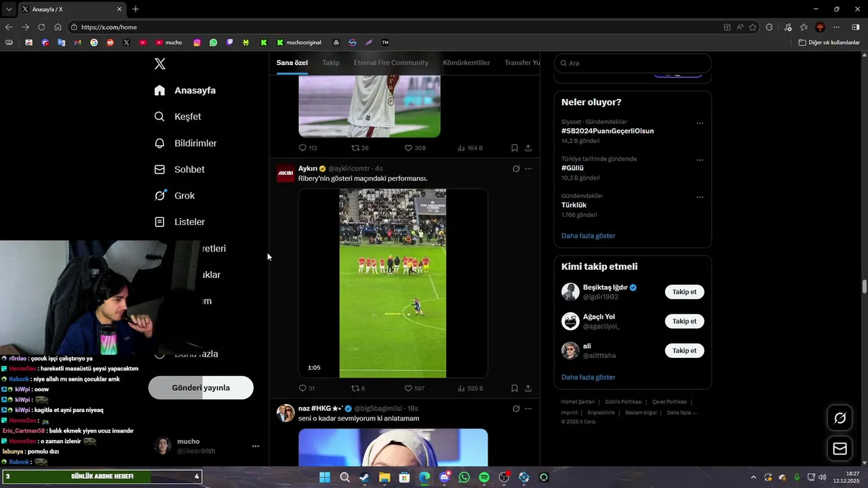Bookmark the Aykırı Ribery post

515,388
